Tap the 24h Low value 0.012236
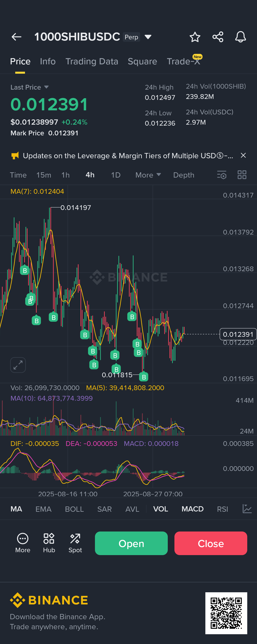Screen dimensions: 257x644 [x=160, y=123]
